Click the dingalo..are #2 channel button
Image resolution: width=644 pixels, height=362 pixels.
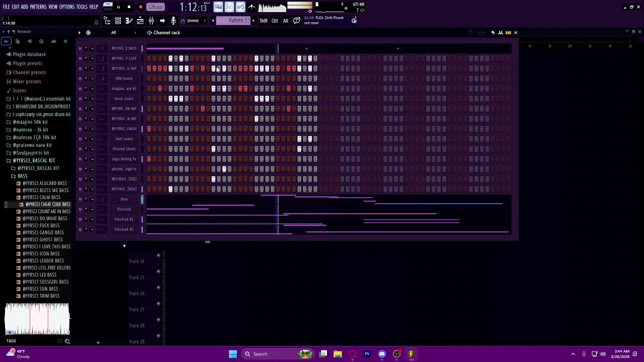point(124,88)
